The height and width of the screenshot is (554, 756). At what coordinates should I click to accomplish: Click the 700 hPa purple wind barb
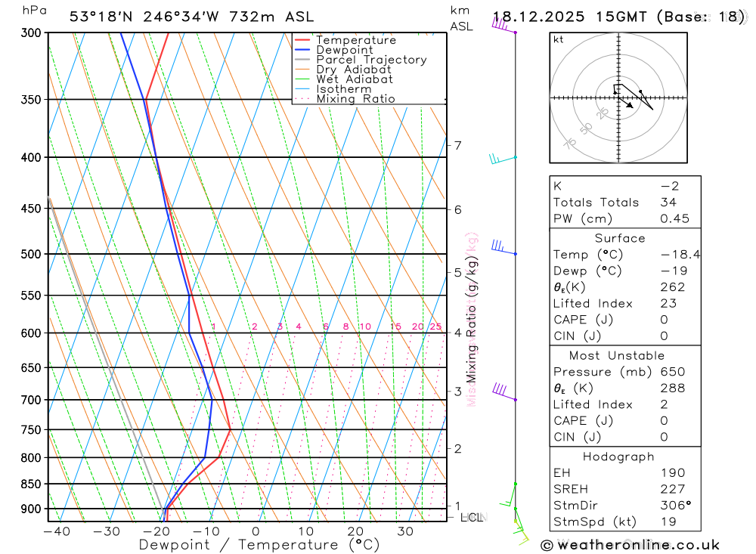pyautogui.click(x=503, y=392)
